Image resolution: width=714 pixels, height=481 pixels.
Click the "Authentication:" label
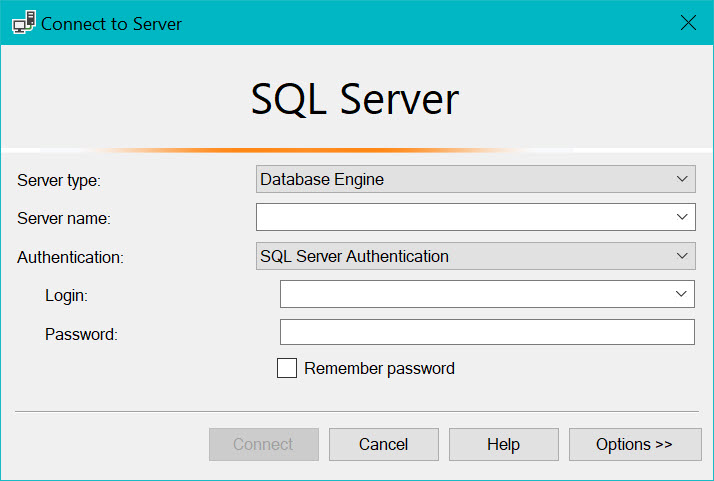(x=71, y=257)
